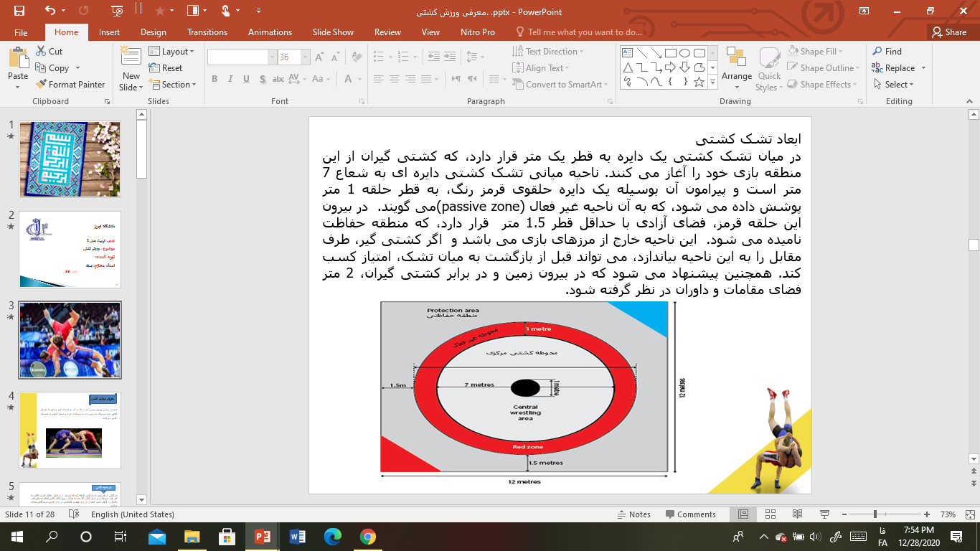980x551 pixels.
Task: Click the Format Painter brush icon
Action: point(42,85)
